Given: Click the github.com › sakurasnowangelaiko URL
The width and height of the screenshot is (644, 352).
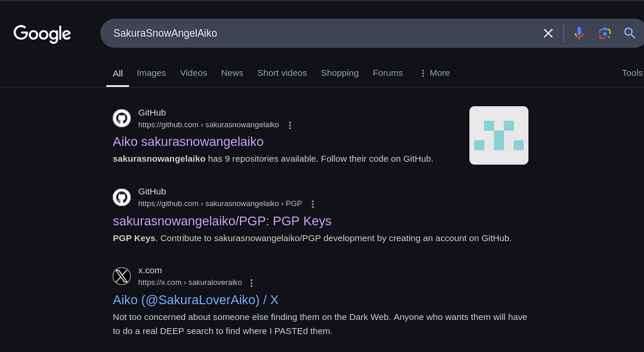Looking at the screenshot, I should (x=208, y=125).
